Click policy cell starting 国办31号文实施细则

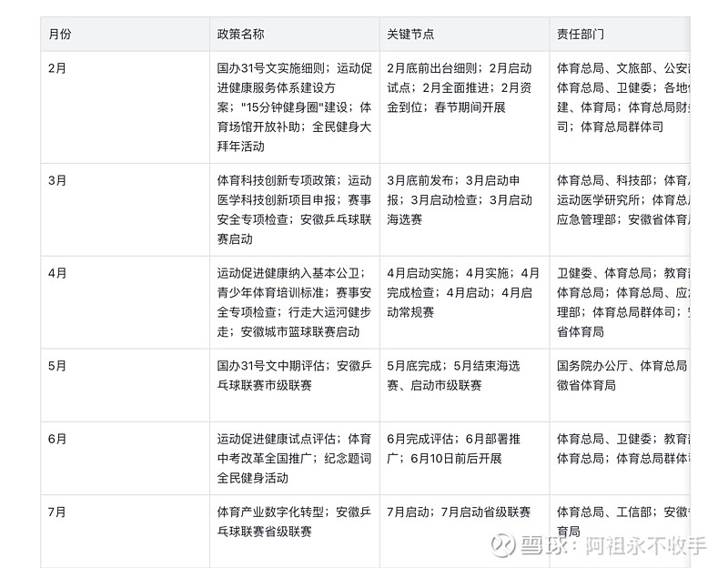click(x=294, y=106)
